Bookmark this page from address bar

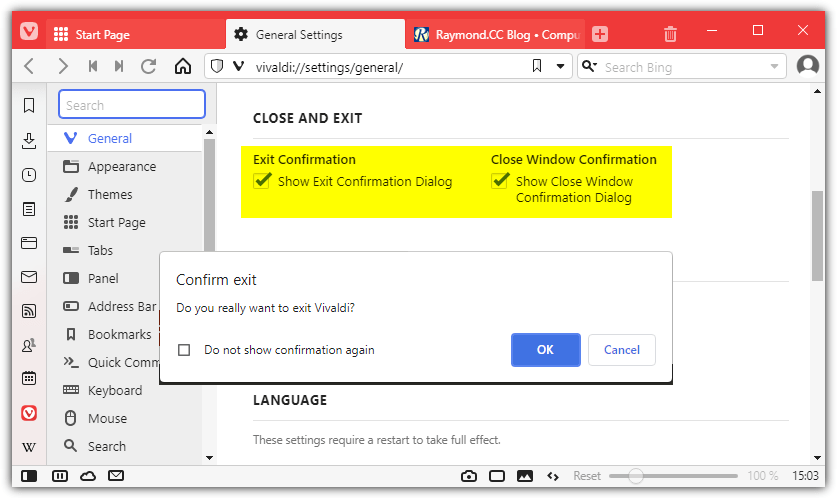click(x=537, y=66)
